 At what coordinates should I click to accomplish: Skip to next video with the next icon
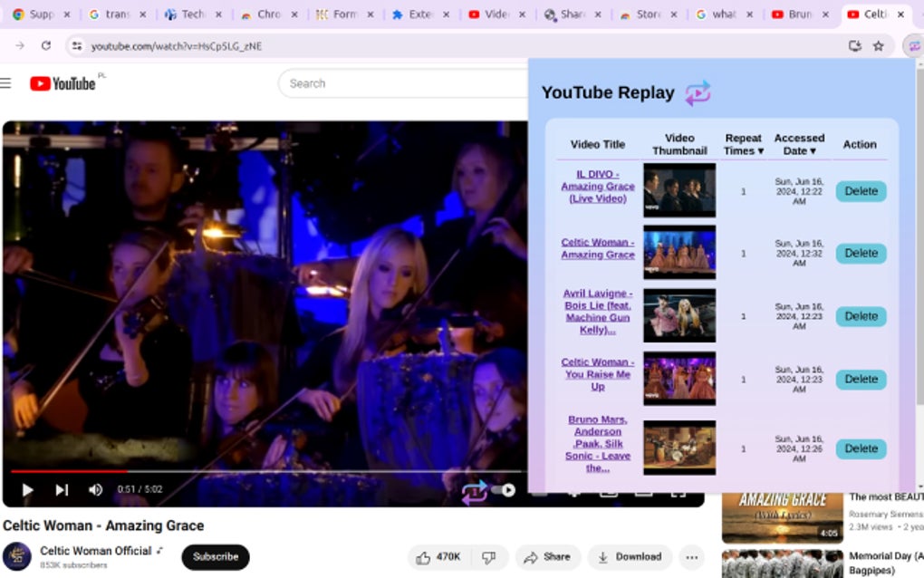coord(62,489)
